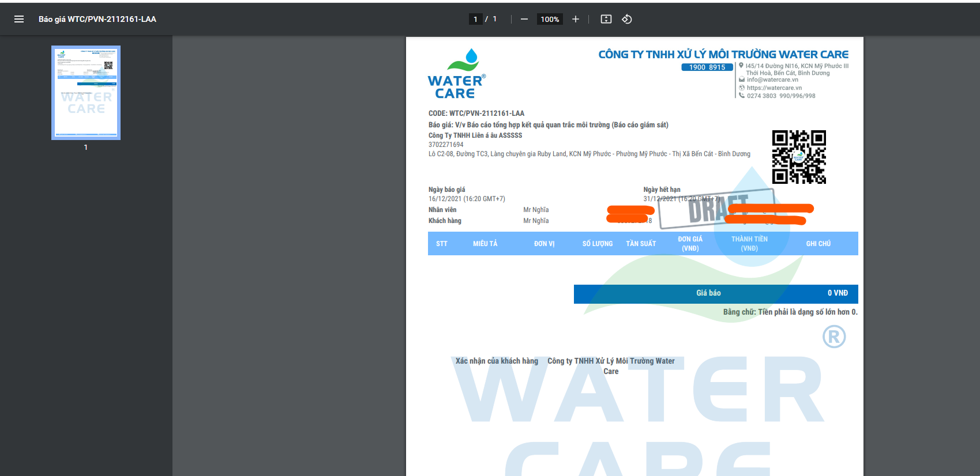Click the address line I45/14 Đường NI16
Screen dimensions: 980x476
pos(797,66)
